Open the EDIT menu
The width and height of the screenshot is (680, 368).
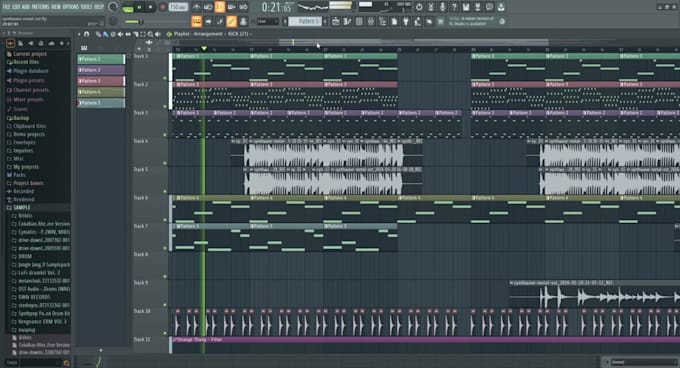[x=16, y=7]
